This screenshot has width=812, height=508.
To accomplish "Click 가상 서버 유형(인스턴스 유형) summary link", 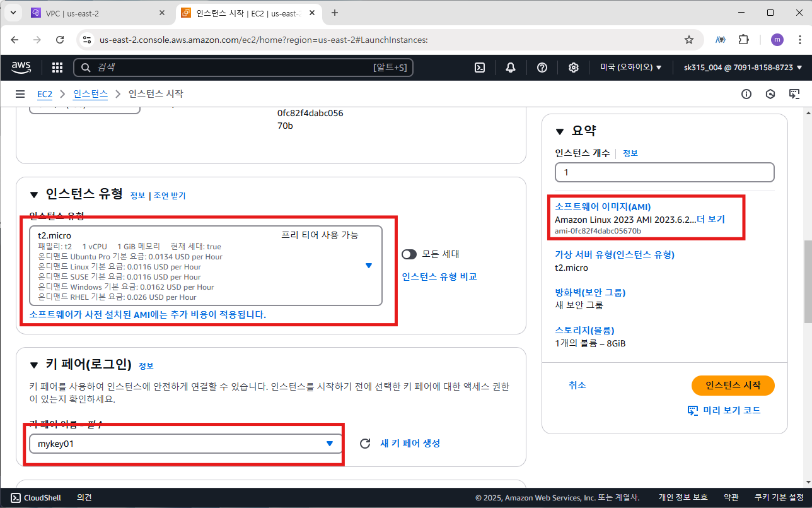I will point(615,254).
